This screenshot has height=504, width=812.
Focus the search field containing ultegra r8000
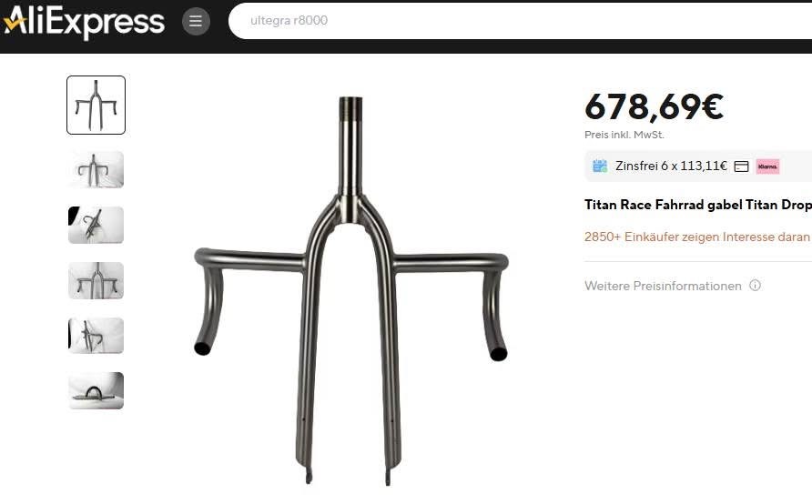click(520, 21)
